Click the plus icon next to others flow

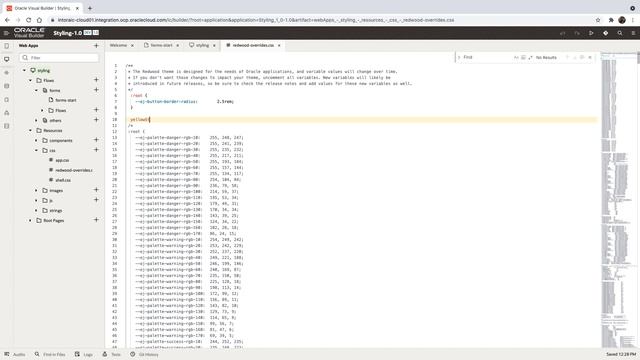coord(96,120)
